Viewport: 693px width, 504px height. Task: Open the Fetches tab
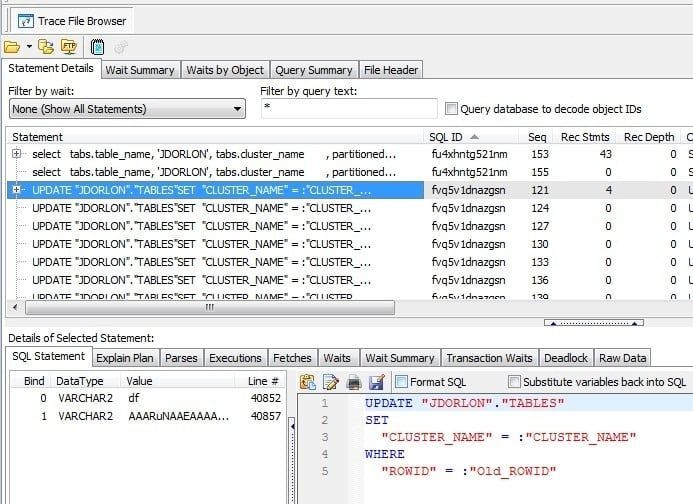point(292,358)
